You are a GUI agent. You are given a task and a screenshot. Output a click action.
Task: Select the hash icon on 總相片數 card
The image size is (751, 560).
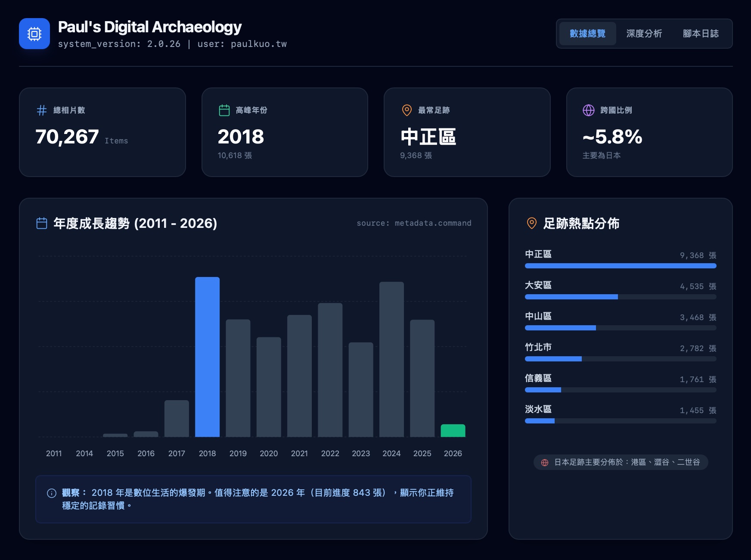pyautogui.click(x=41, y=110)
